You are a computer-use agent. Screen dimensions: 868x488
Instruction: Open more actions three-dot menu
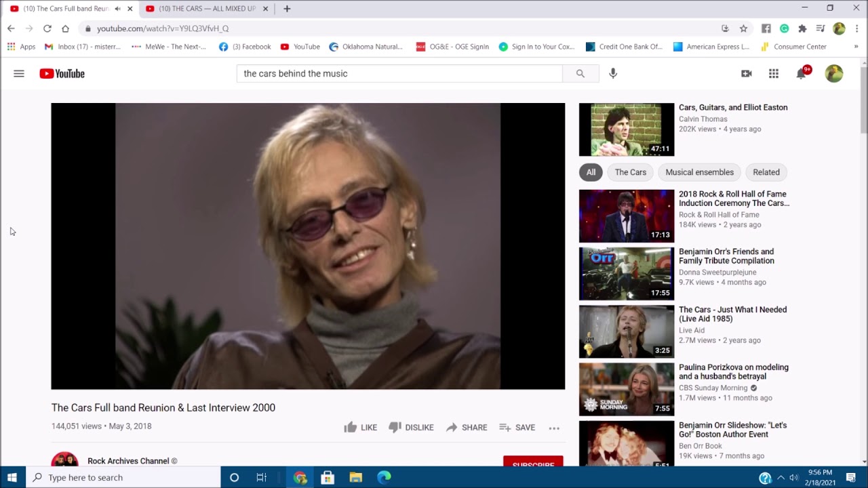tap(554, 428)
